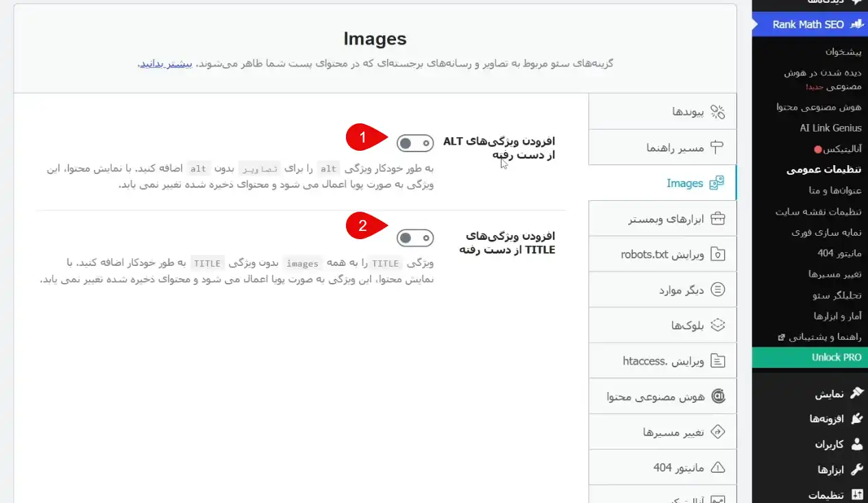Click the folder icon beside robots.txt
This screenshot has width=868, height=503.
pos(717,254)
